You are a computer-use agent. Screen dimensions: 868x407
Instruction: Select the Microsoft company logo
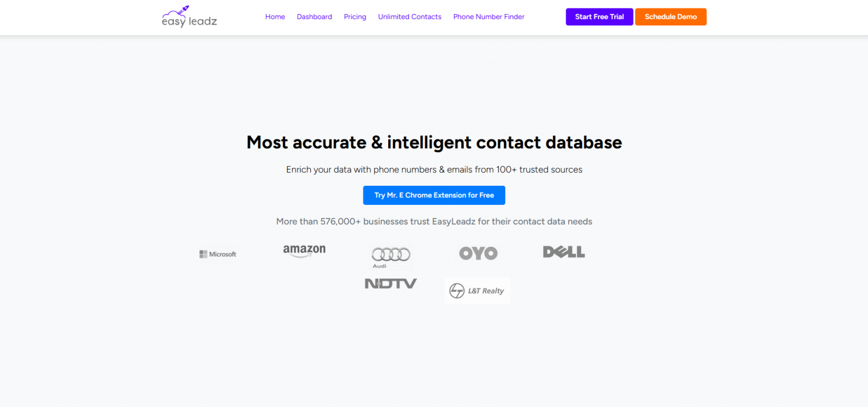tap(217, 253)
